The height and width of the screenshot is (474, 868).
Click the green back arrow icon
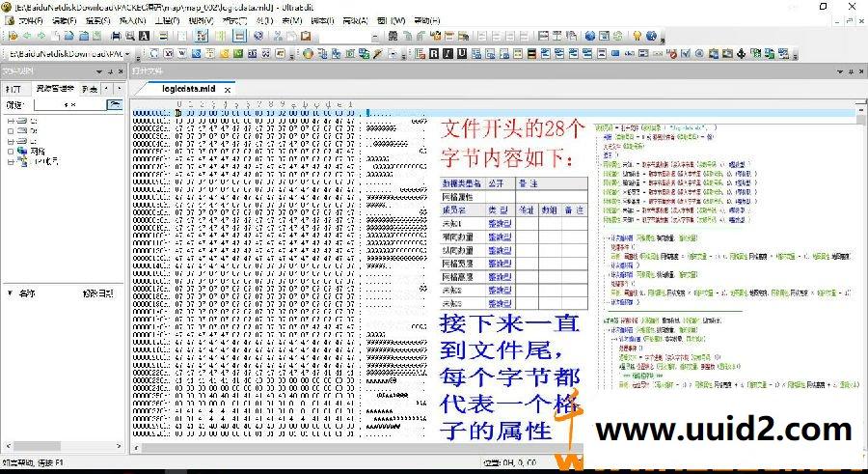click(27, 36)
